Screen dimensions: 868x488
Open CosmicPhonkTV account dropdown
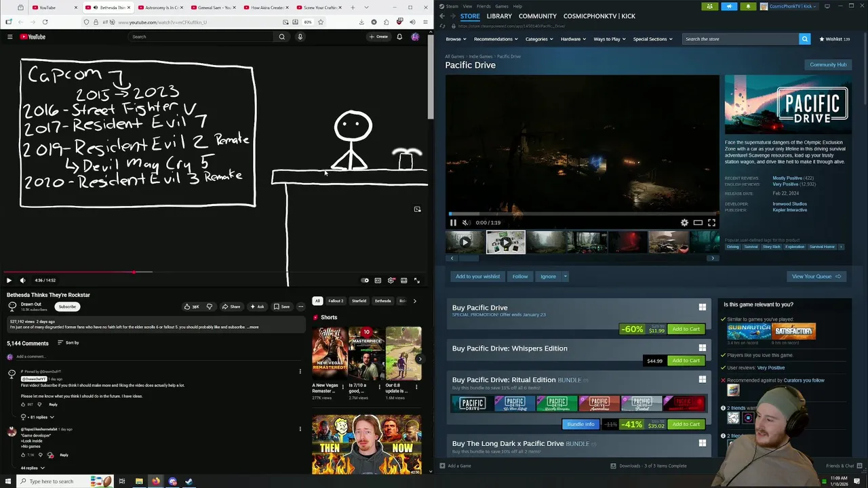pos(789,6)
